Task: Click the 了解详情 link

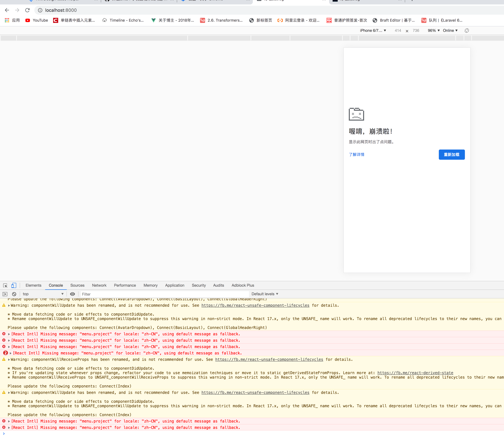Action: point(356,154)
